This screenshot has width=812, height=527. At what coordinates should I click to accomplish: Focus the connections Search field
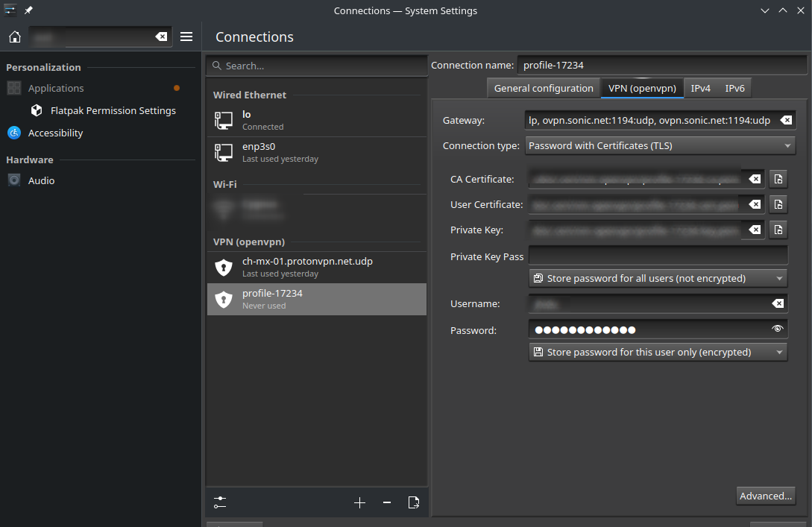coord(316,66)
